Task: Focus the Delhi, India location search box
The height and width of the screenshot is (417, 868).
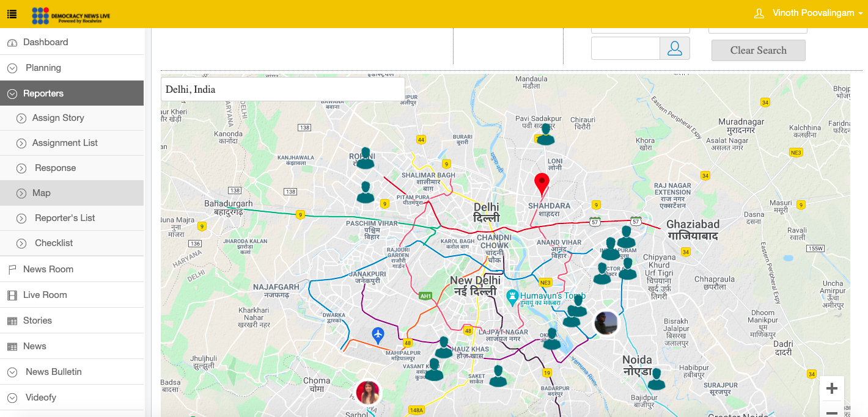Action: click(283, 89)
